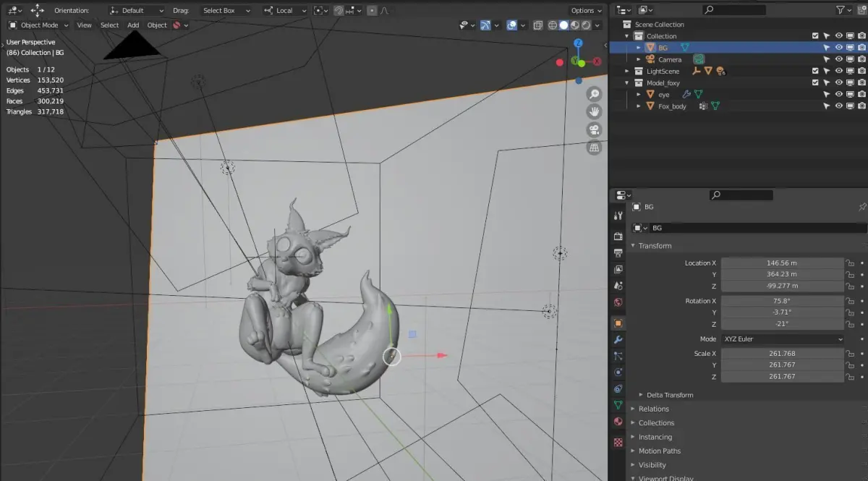The width and height of the screenshot is (868, 481).
Task: Open the World properties tab
Action: pos(618,303)
